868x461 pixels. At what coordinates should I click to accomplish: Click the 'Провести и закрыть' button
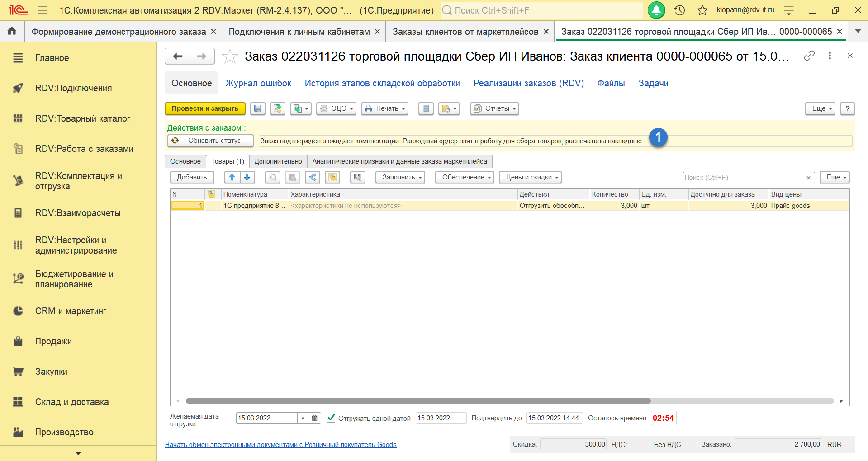(x=205, y=108)
